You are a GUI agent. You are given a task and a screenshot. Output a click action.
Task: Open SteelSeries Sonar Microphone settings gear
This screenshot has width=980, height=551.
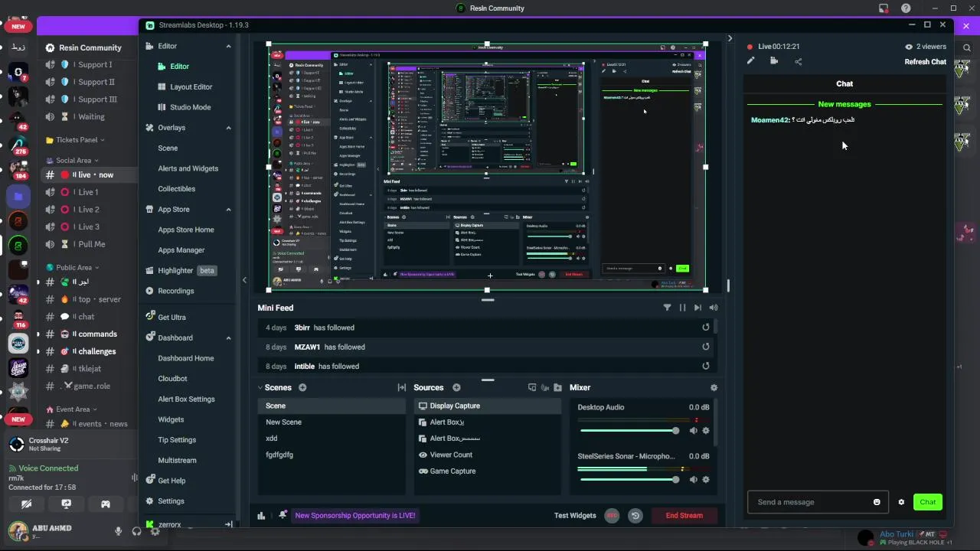pyautogui.click(x=706, y=480)
